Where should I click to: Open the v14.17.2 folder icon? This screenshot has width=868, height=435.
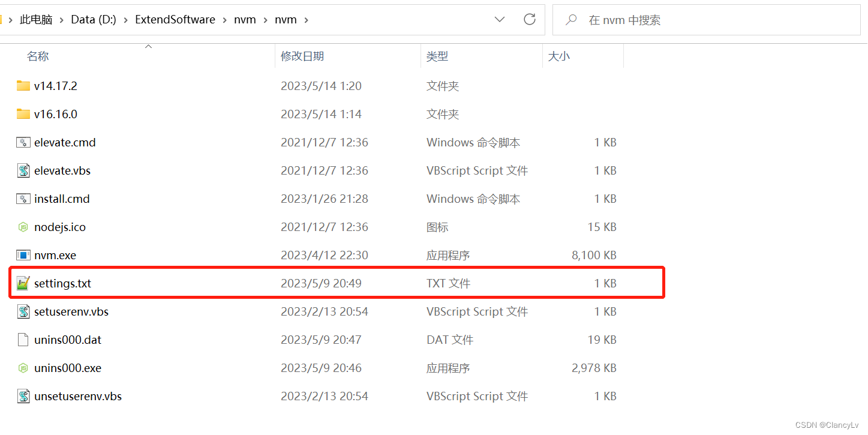click(23, 86)
